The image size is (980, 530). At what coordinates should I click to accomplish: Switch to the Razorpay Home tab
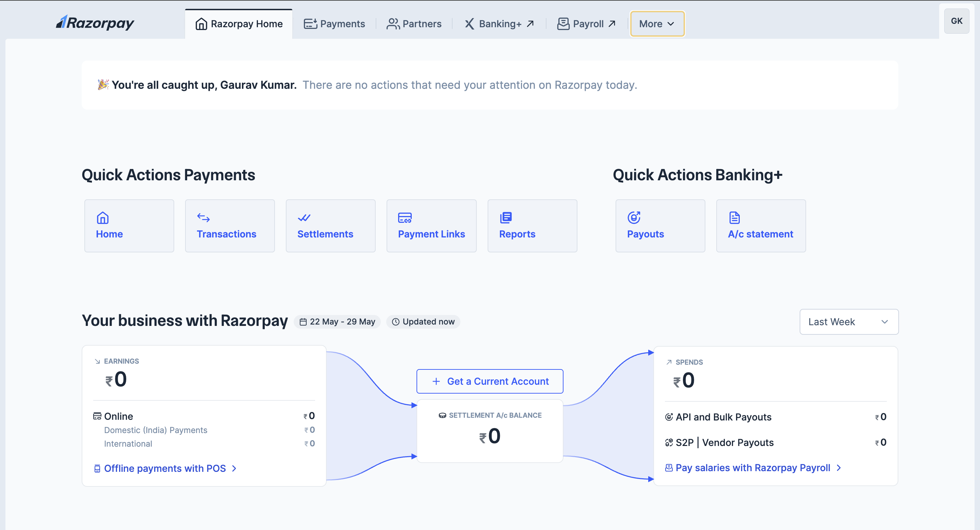(x=239, y=24)
